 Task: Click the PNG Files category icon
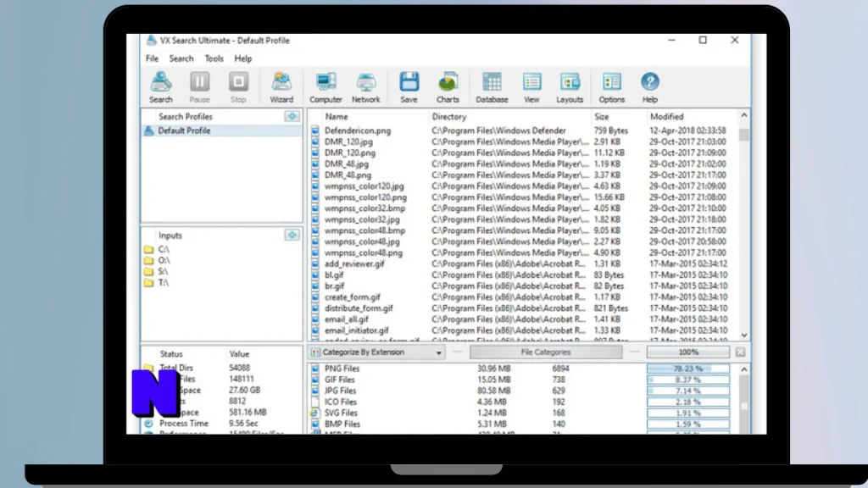315,369
